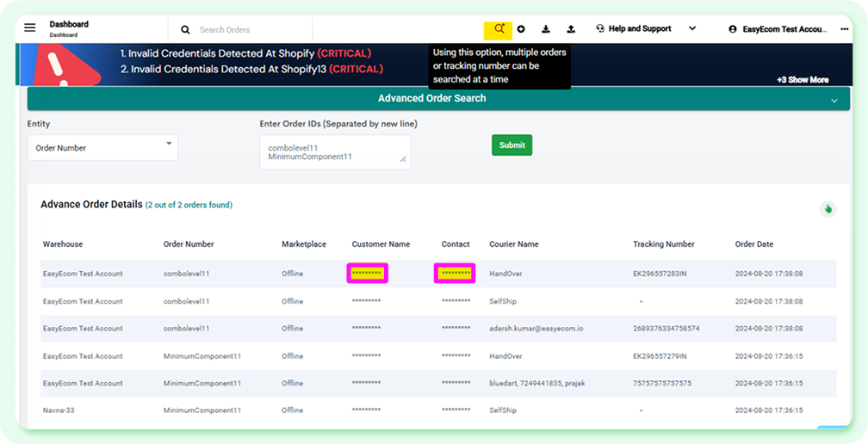This screenshot has width=868, height=444.
Task: Click masked customer name in EK296557283IN row
Action: (x=367, y=273)
